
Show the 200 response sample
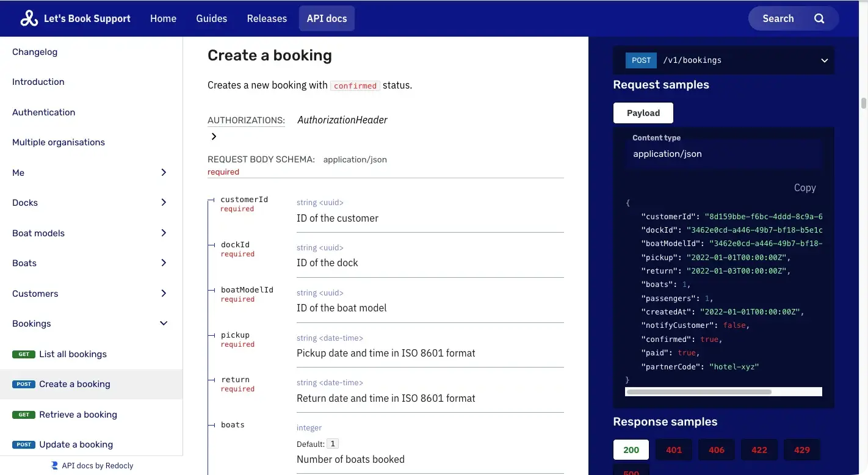pos(631,450)
